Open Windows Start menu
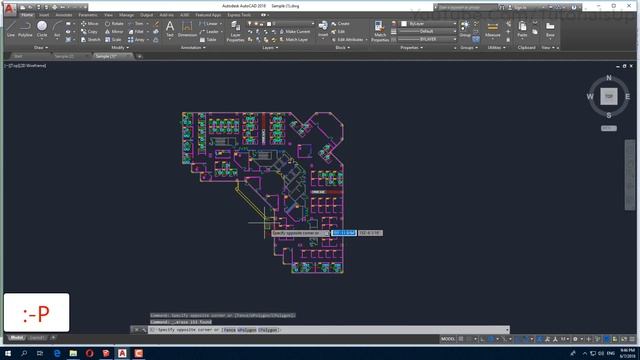Viewport: 640px width, 360px height. point(7,353)
